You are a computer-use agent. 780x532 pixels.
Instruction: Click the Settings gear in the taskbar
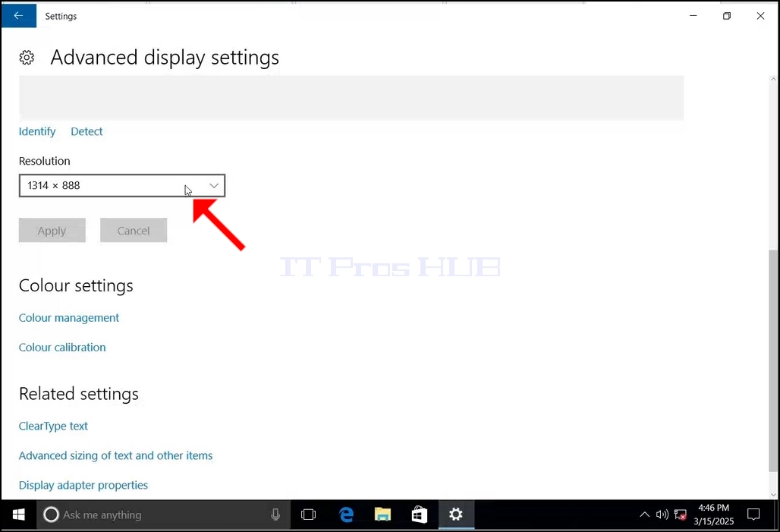(456, 515)
